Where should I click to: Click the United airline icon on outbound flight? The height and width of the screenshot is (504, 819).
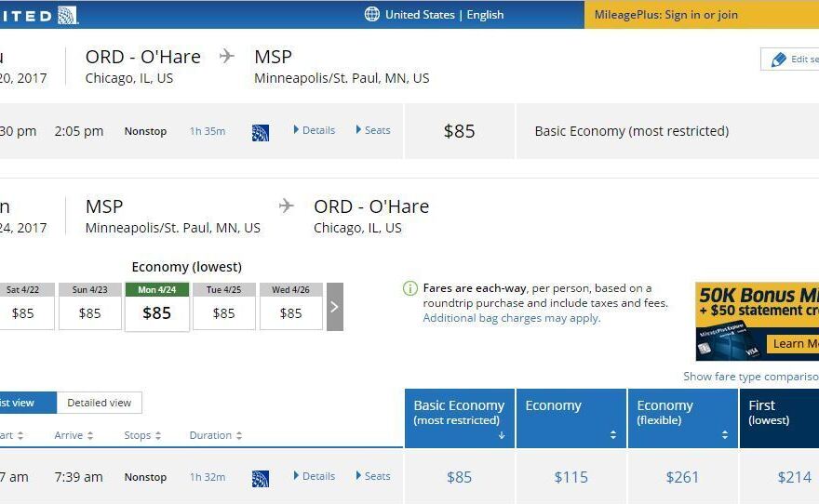click(x=261, y=132)
